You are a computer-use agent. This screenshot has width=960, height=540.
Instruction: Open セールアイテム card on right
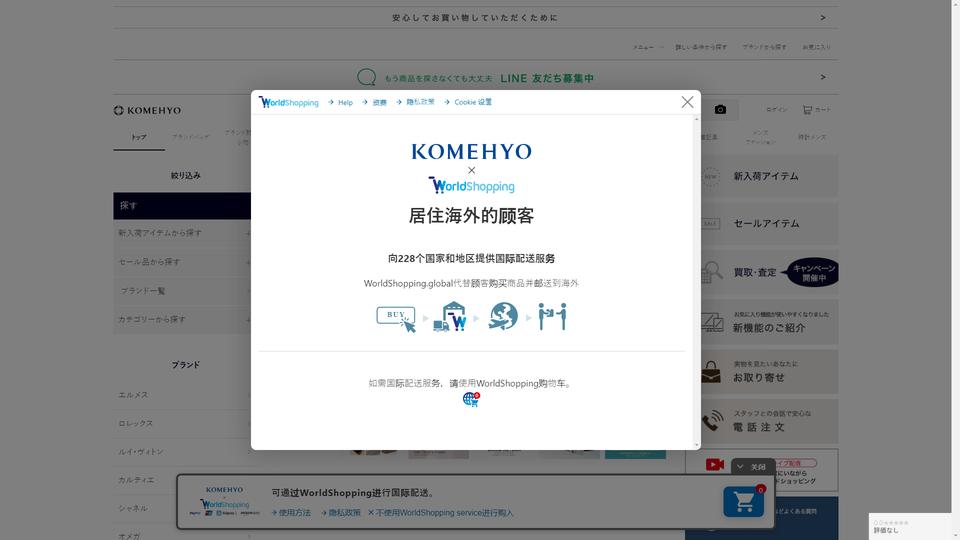[770, 223]
